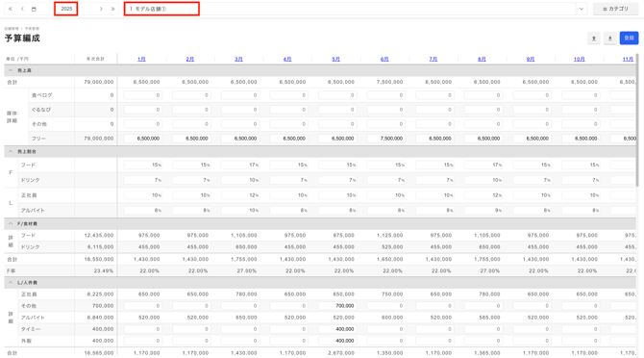Open the 3月 column link
Viewport: 644px width, 358px height.
pyautogui.click(x=238, y=60)
